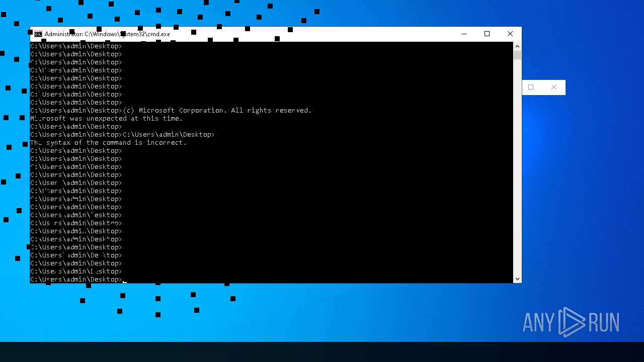The width and height of the screenshot is (644, 362).
Task: Click the last prompt line with cursor
Action: 78,280
